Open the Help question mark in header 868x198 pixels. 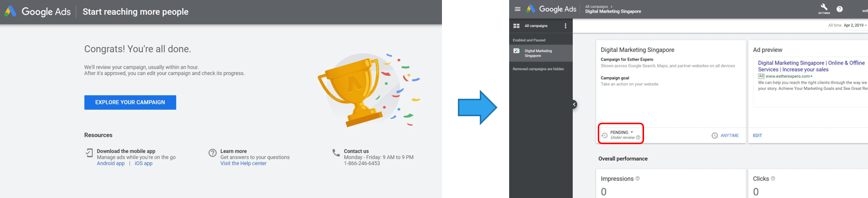pos(840,9)
